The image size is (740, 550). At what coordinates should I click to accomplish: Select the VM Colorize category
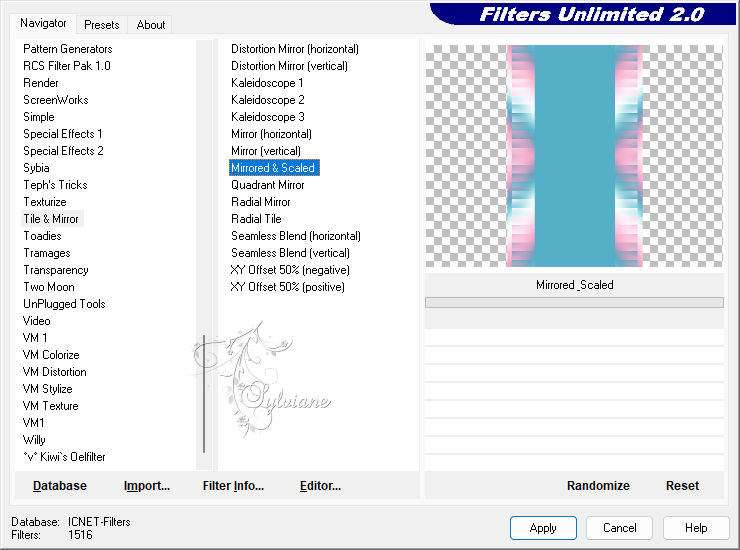coord(51,355)
